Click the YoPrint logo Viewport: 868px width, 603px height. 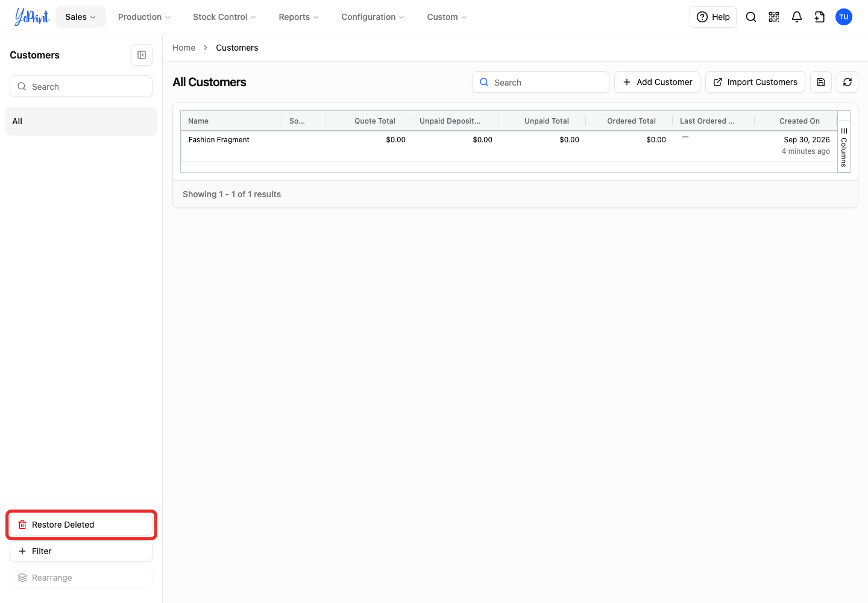click(x=31, y=17)
